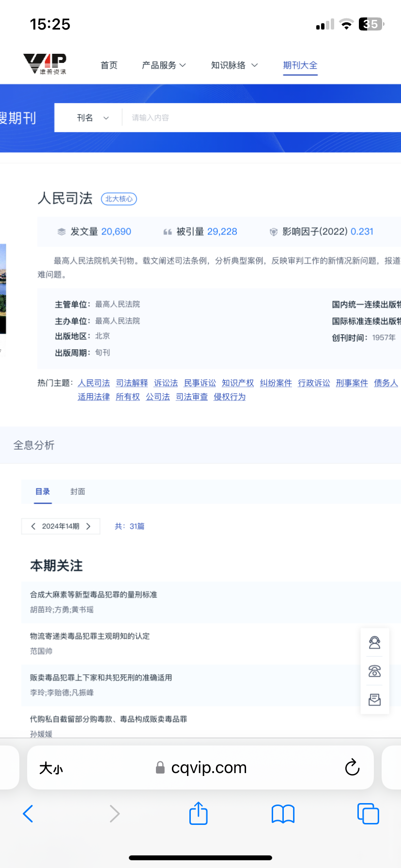This screenshot has height=868, width=401.
Task: Go to previous issue before 2024年14期
Action: [33, 527]
